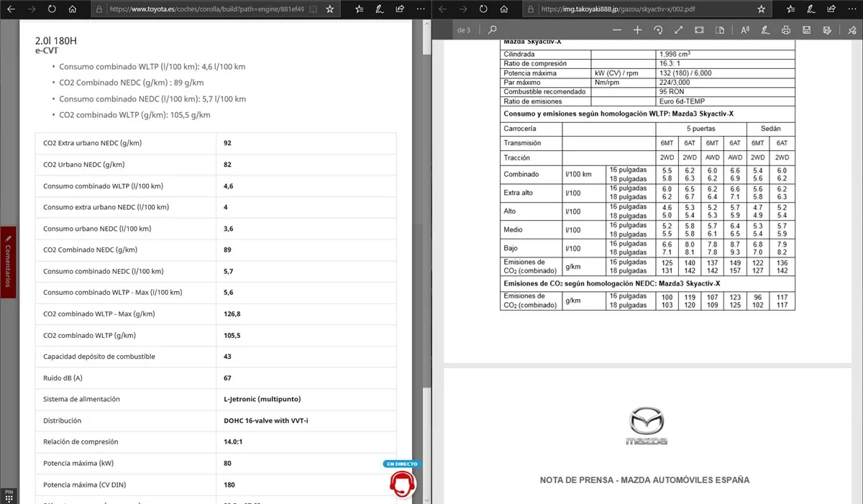Rotate the PDF document
The width and height of the screenshot is (863, 504).
[658, 30]
